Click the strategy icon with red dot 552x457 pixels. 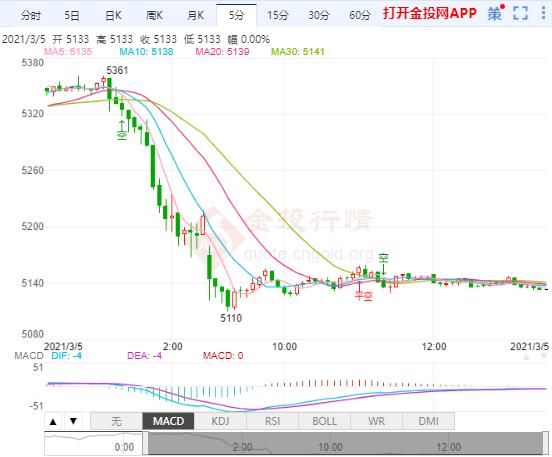(496, 13)
